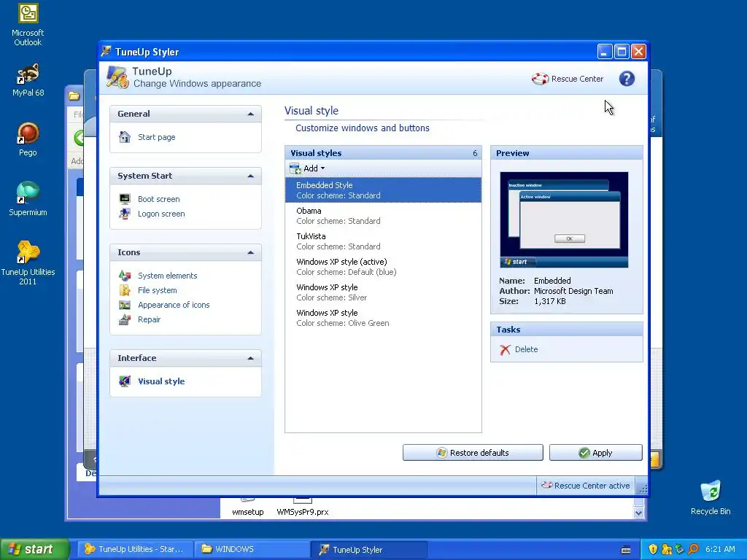This screenshot has height=560, width=747.
Task: Click the TuneUp Styler title bar icon
Action: click(x=107, y=51)
